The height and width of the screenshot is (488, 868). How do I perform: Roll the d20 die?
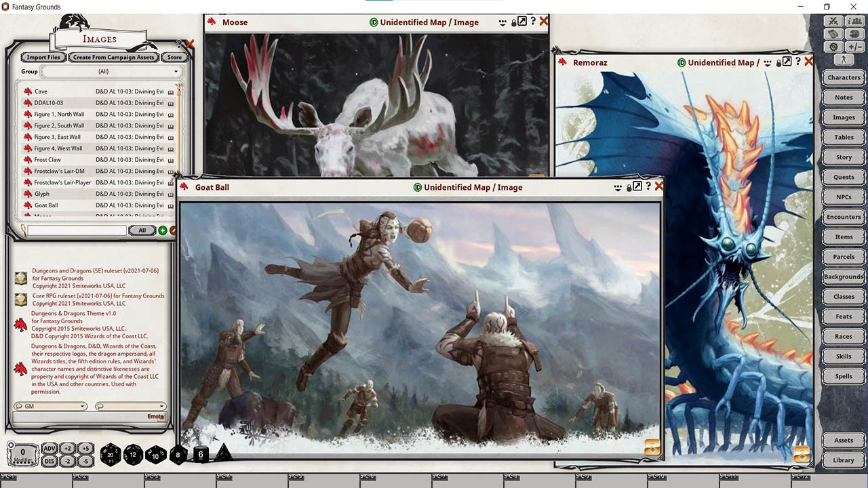pyautogui.click(x=111, y=454)
